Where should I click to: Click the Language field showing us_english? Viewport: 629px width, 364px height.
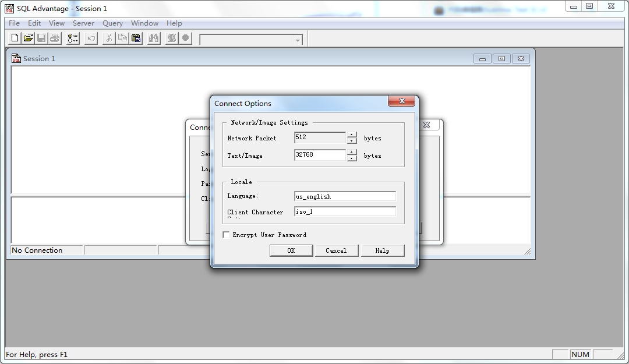click(345, 196)
